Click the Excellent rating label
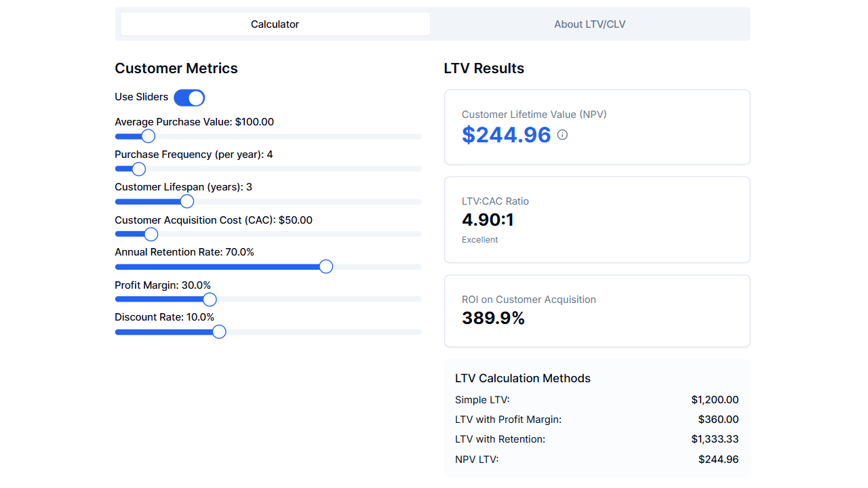This screenshot has width=868, height=488. (x=479, y=239)
